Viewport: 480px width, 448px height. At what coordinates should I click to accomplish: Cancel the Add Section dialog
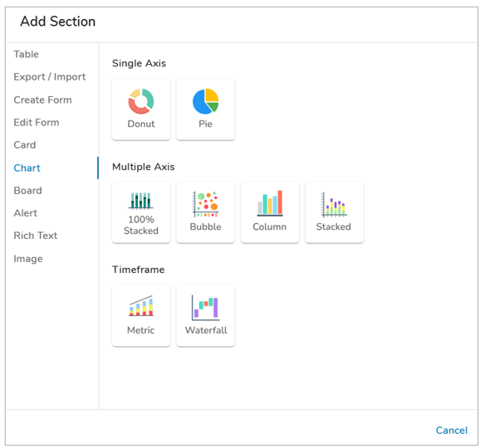coord(452,431)
